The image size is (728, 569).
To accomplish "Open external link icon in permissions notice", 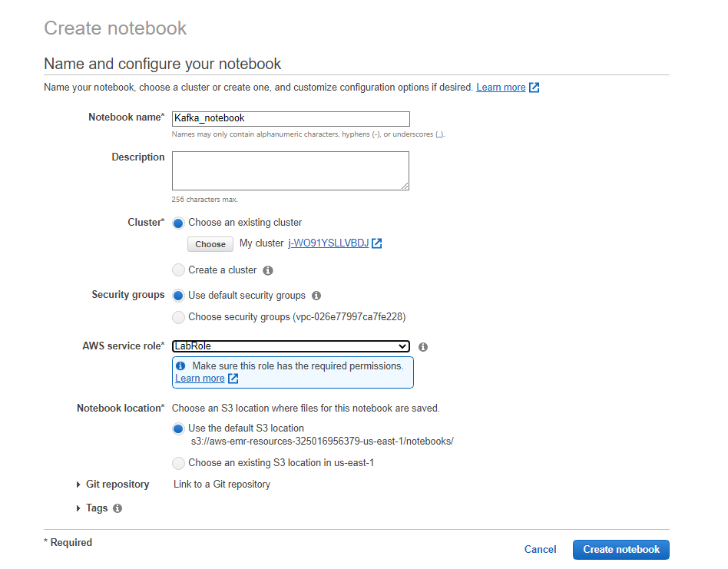I will [x=233, y=379].
